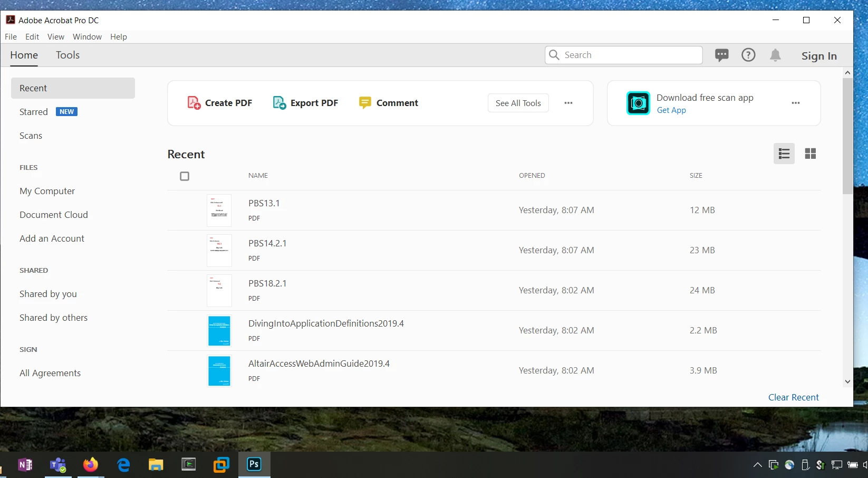Click the PBS13.1 file thumbnail
Image resolution: width=868 pixels, height=478 pixels.
point(219,210)
